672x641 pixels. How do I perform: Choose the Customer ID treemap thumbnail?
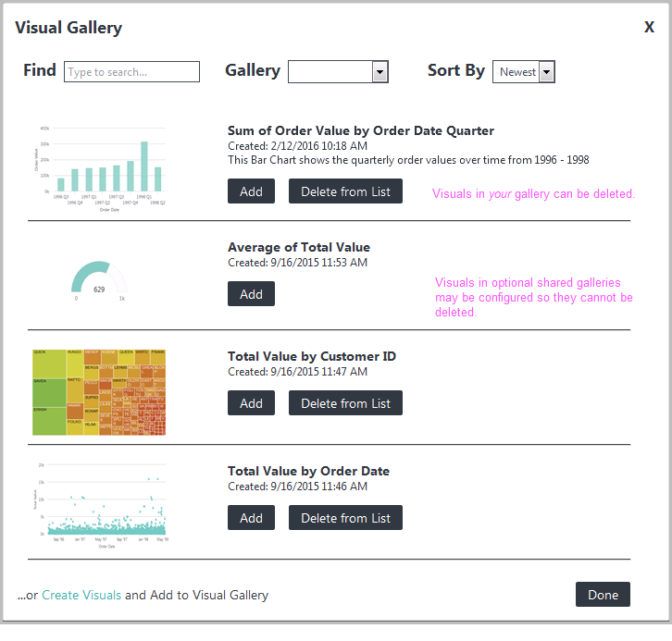point(99,392)
